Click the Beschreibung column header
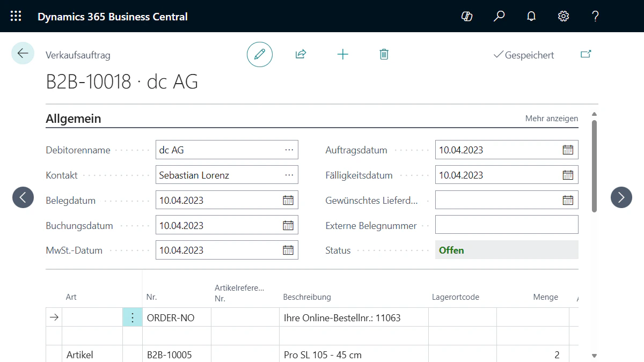This screenshot has height=362, width=644. [x=307, y=297]
